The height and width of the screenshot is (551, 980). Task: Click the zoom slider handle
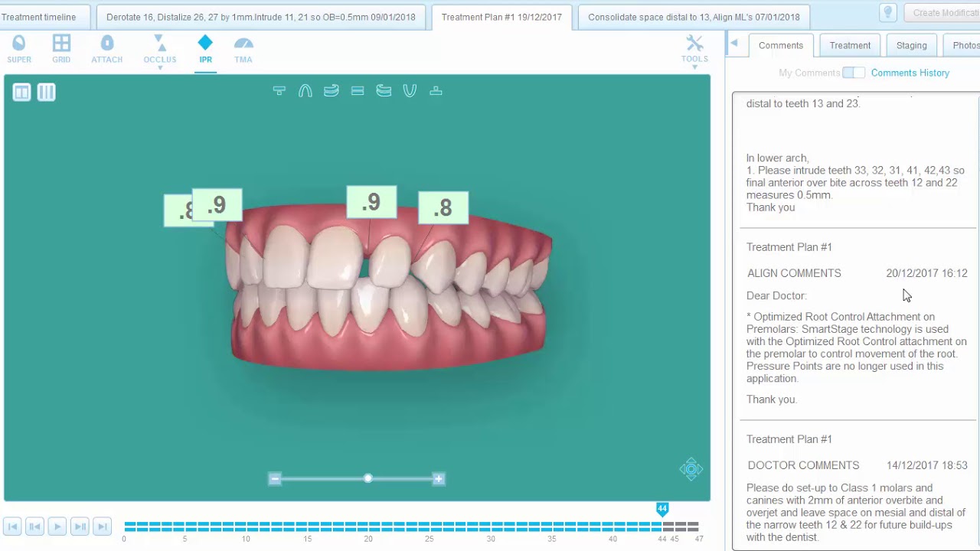[368, 478]
